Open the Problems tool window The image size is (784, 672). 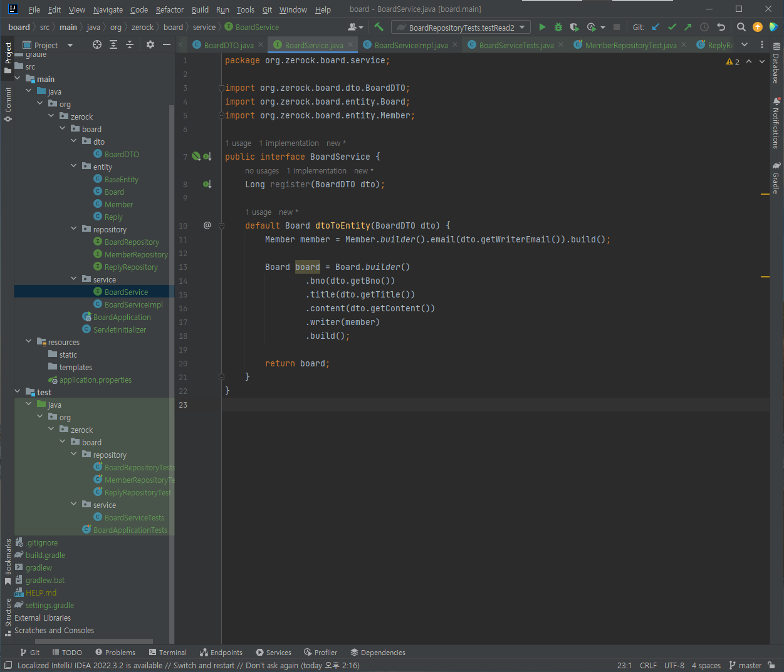click(115, 653)
